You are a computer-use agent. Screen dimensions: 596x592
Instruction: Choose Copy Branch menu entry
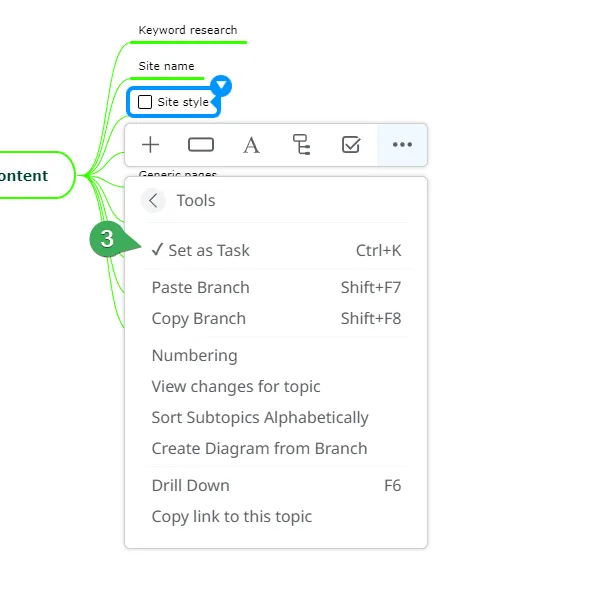pyautogui.click(x=276, y=319)
